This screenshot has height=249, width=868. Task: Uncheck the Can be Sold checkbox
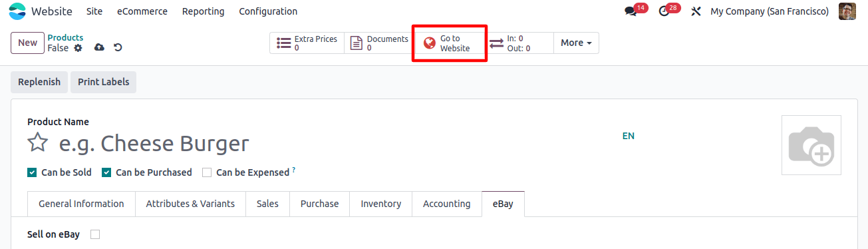(x=32, y=172)
